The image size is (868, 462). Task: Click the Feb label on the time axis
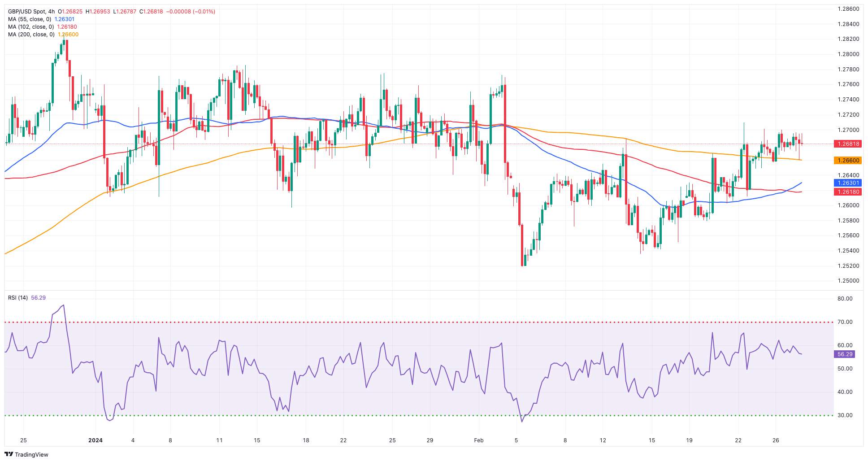coord(479,440)
